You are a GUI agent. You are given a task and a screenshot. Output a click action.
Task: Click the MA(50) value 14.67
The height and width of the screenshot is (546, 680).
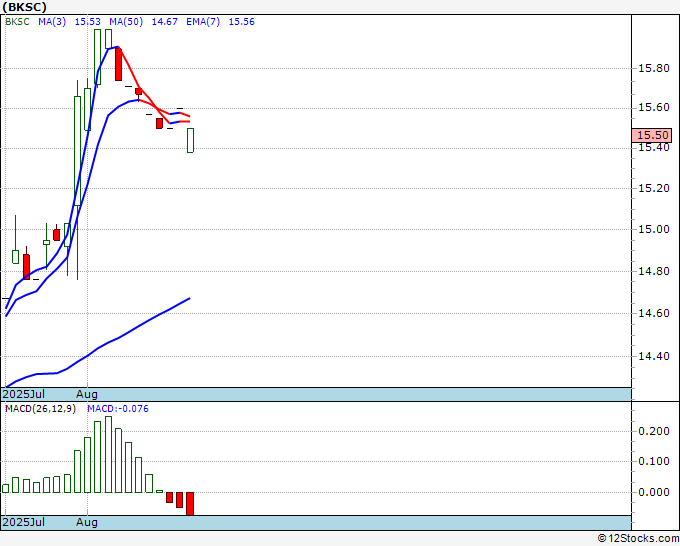pyautogui.click(x=164, y=22)
